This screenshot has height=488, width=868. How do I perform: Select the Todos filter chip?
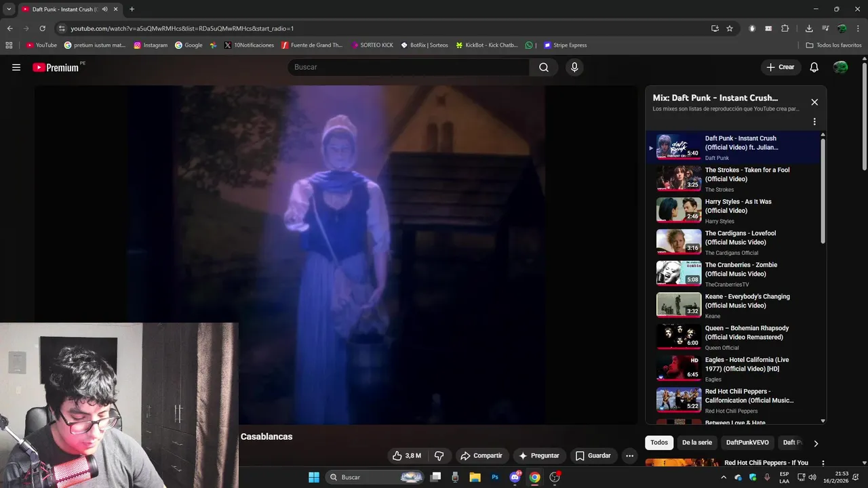coord(659,443)
